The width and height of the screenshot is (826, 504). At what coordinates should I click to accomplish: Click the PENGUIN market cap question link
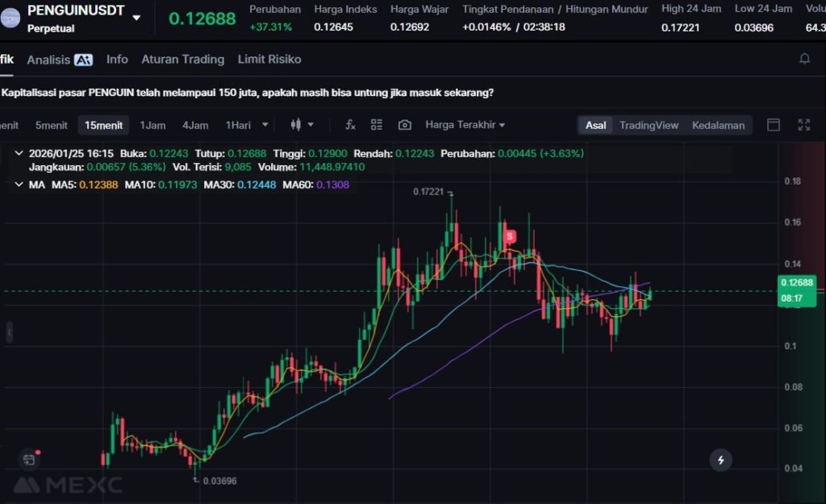248,93
